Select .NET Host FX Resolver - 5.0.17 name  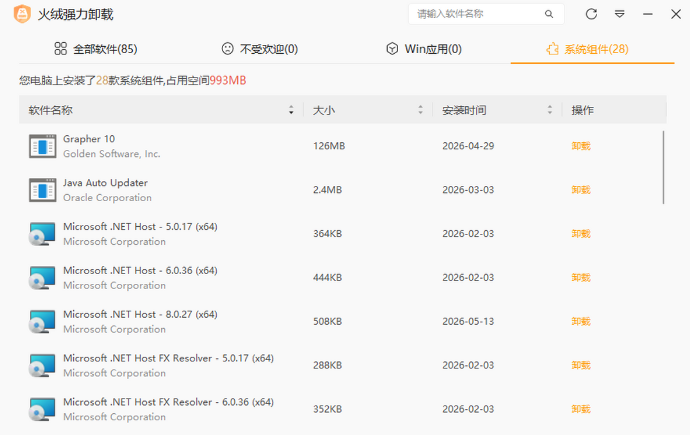tap(169, 358)
